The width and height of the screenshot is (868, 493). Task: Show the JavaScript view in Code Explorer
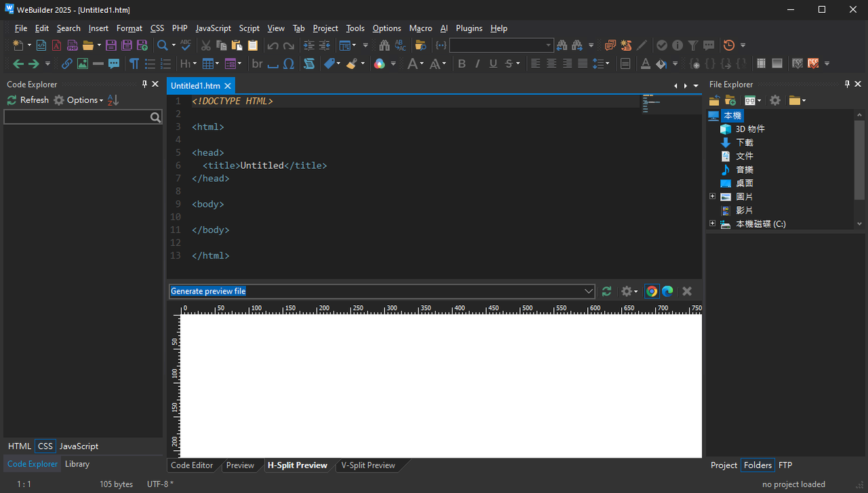pyautogui.click(x=79, y=446)
